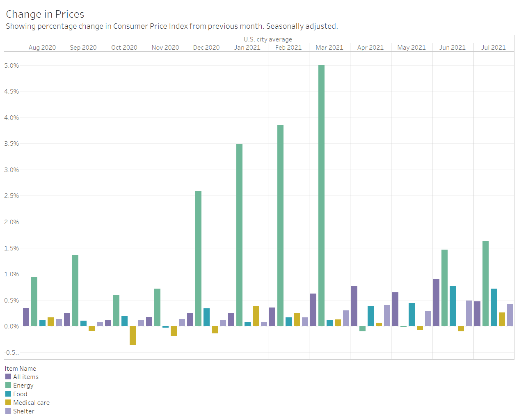Viewport: 519px width, 420px height.
Task: Click the All items purple legend swatch
Action: [8, 376]
